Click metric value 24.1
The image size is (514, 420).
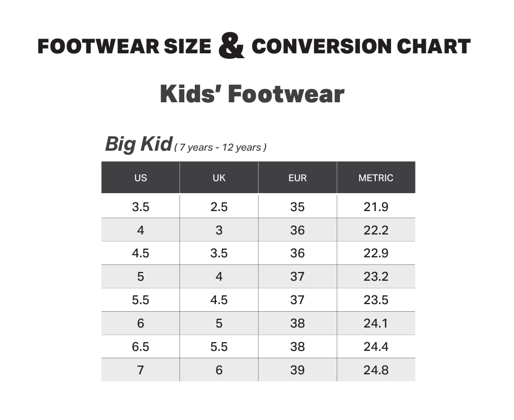(376, 323)
